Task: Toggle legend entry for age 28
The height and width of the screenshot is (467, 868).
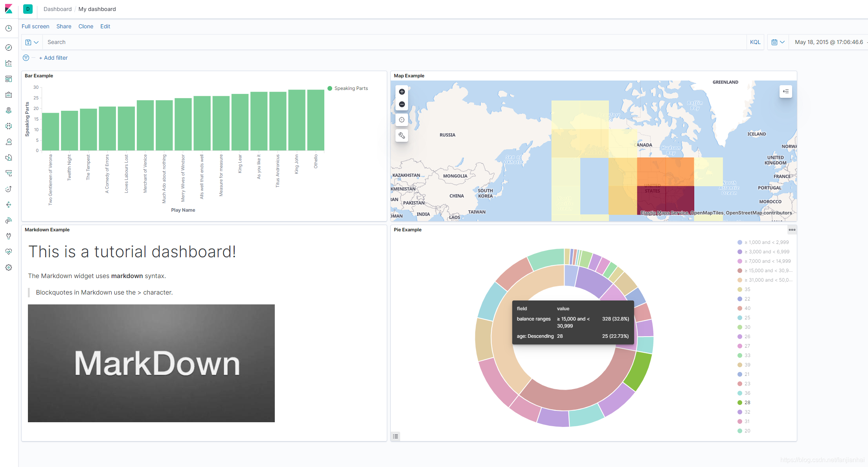Action: 744,403
